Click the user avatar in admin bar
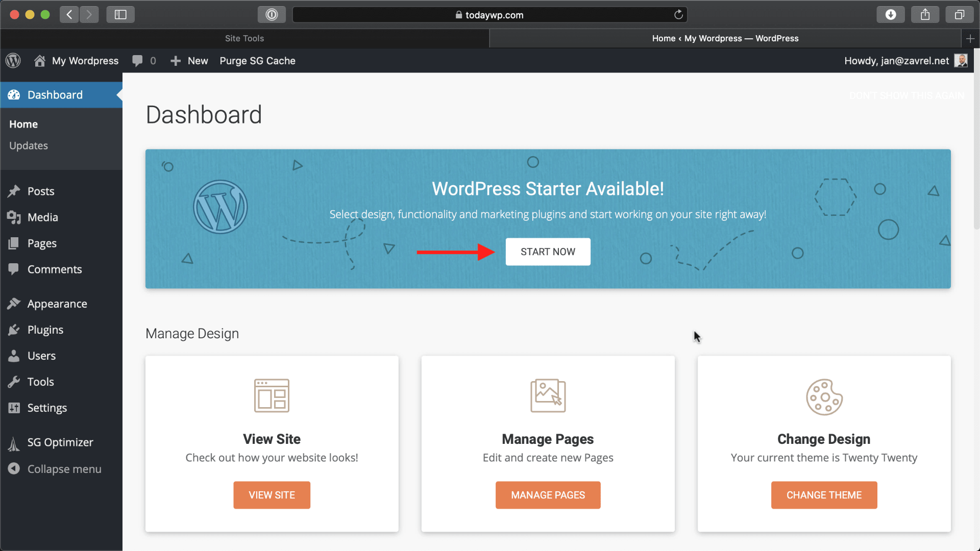Viewport: 980px width, 551px height. [x=961, y=61]
